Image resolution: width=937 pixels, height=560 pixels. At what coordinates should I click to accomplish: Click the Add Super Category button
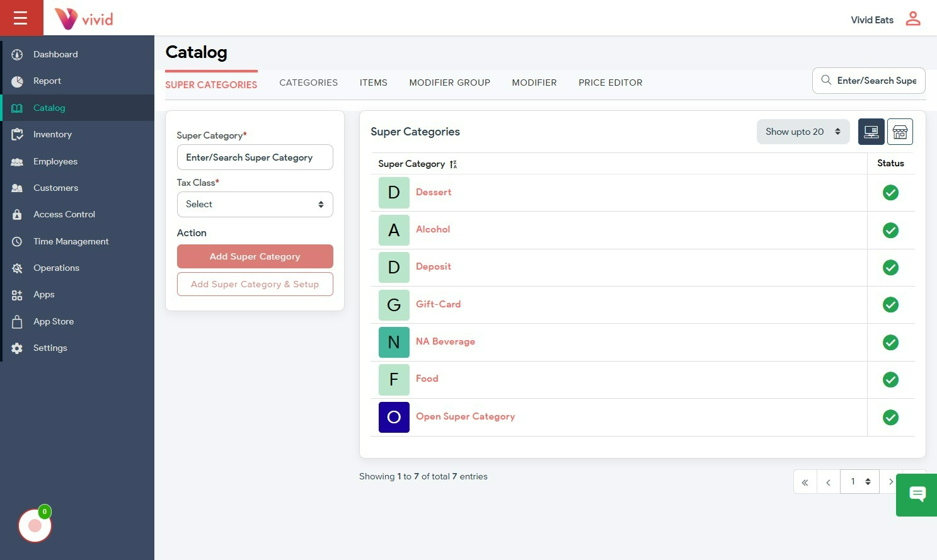[x=255, y=256]
